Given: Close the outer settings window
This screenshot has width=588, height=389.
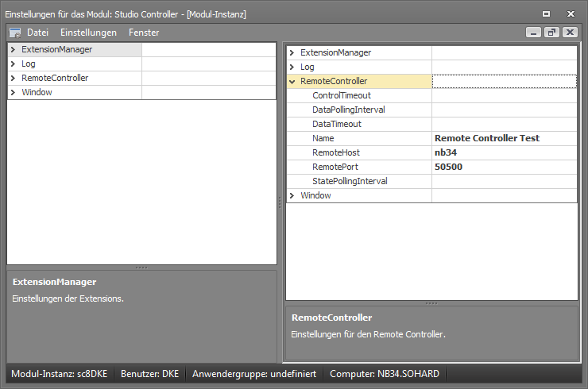Looking at the screenshot, I should [x=571, y=13].
